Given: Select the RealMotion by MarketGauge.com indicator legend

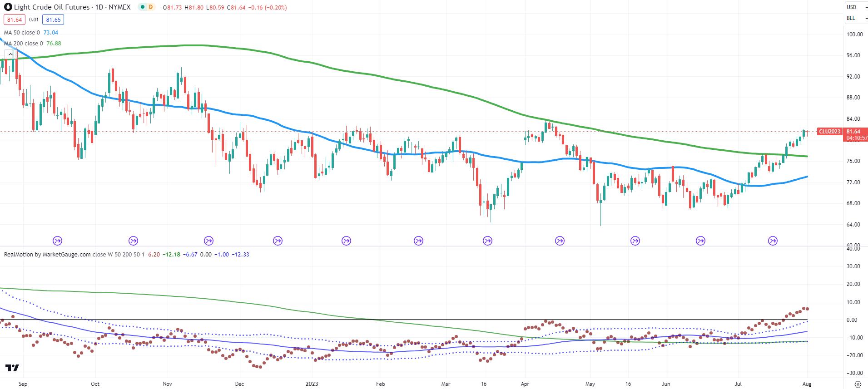Looking at the screenshot, I should pyautogui.click(x=47, y=255).
